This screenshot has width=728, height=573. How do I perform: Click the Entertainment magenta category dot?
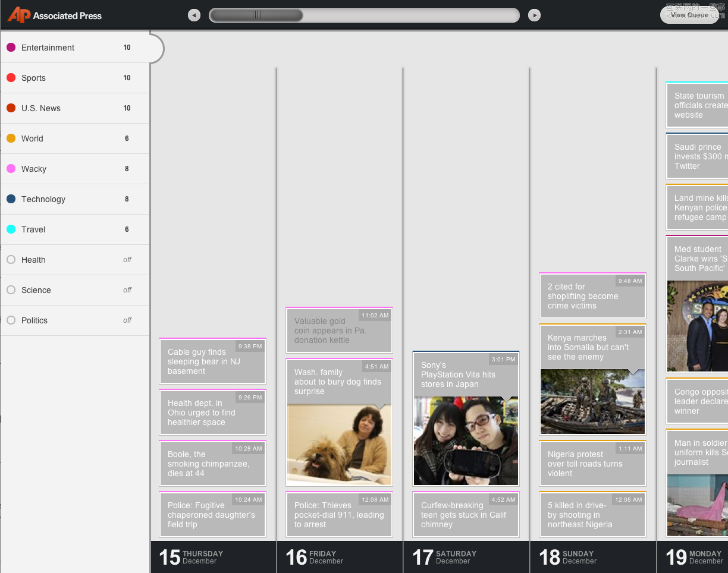point(11,48)
